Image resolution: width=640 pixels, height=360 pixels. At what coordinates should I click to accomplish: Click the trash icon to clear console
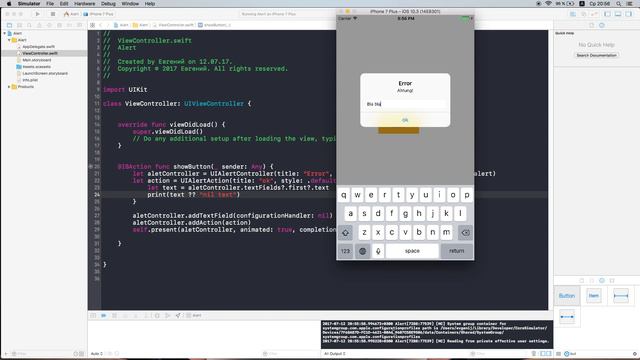tap(533, 353)
